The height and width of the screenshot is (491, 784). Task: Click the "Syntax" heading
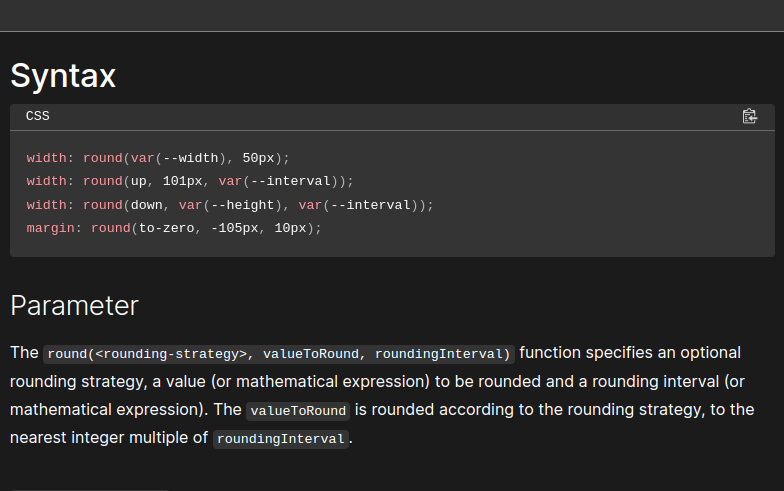coord(63,76)
